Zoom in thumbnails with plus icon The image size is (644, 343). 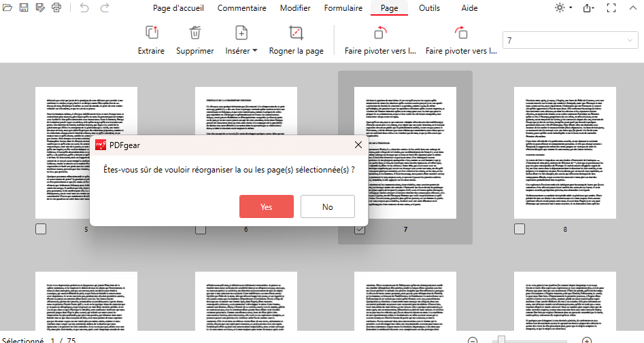[x=587, y=340]
